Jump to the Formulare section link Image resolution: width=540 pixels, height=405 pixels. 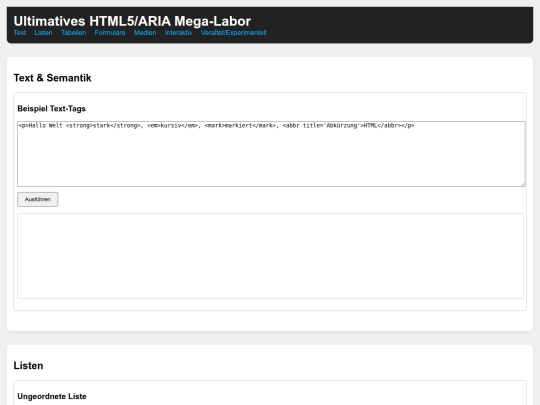click(x=110, y=33)
